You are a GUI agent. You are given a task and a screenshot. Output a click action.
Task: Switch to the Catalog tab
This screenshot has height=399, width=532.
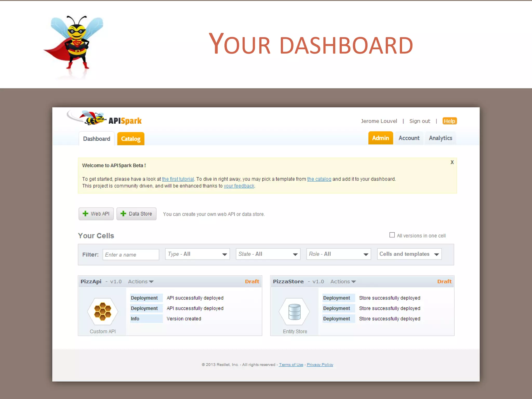pyautogui.click(x=131, y=139)
